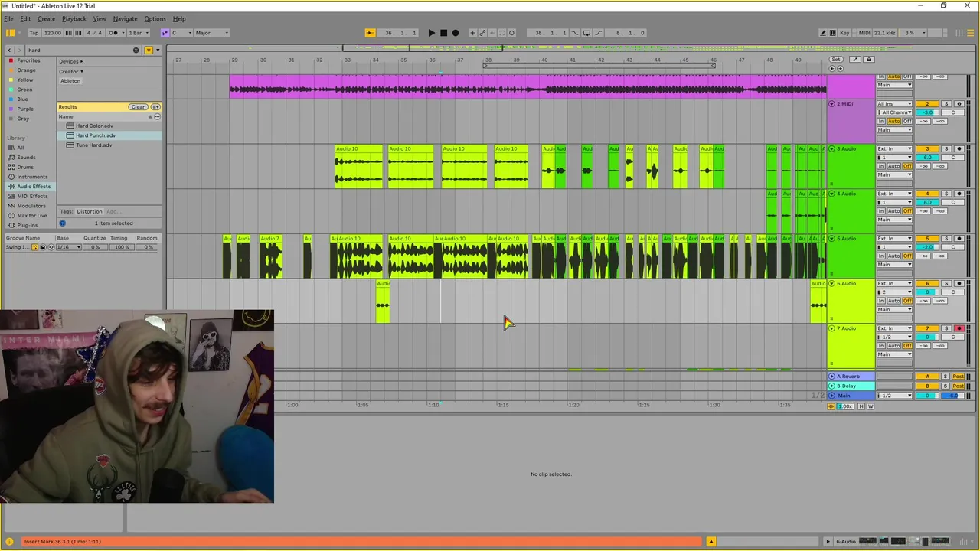Deactivate track 6 Audio activator
The image size is (980, 551).
[927, 284]
